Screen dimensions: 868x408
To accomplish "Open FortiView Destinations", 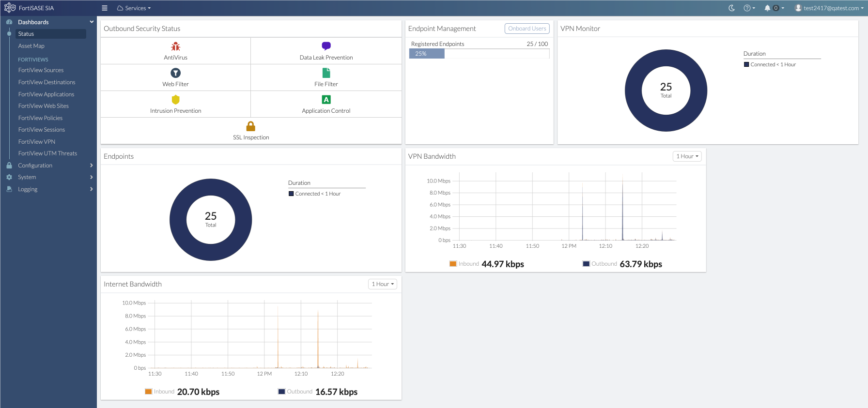I will tap(46, 82).
